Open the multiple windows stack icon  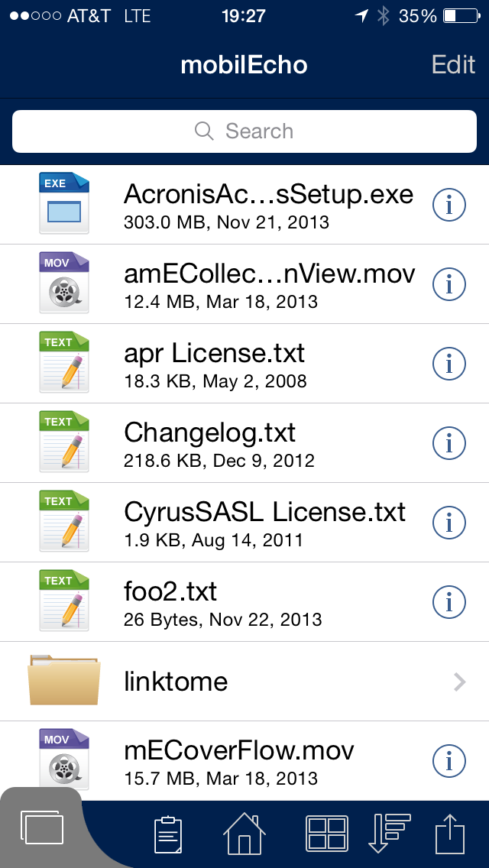pyautogui.click(x=43, y=828)
